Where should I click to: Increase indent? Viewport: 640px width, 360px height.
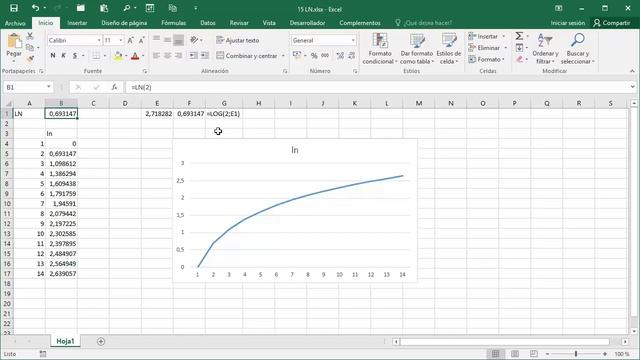[x=204, y=56]
